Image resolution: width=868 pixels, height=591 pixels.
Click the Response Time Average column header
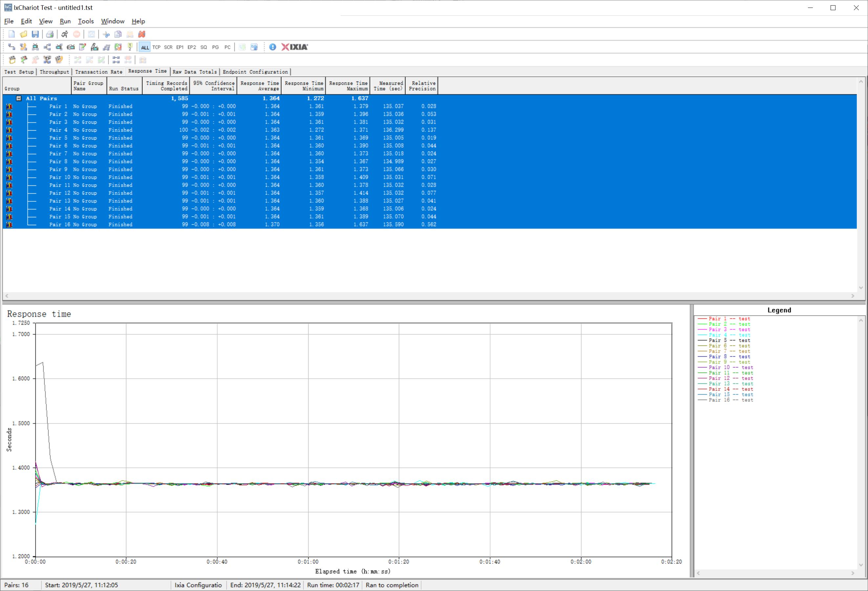point(260,86)
